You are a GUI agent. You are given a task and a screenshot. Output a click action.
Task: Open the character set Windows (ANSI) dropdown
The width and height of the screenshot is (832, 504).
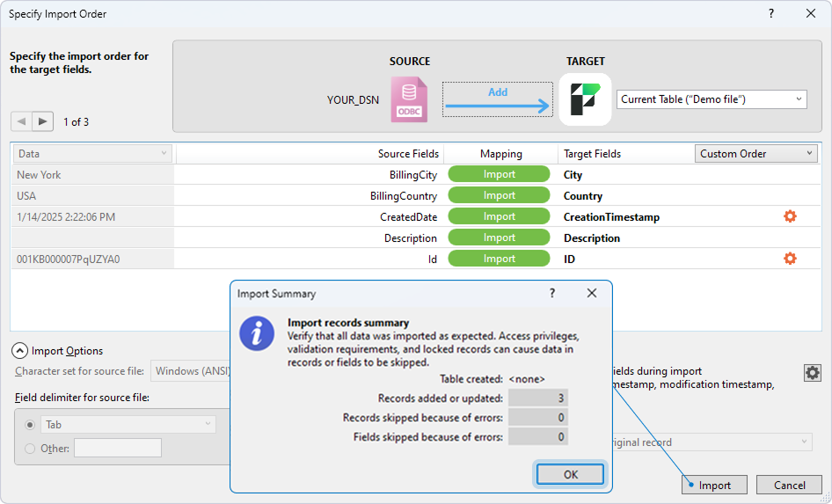(x=191, y=371)
